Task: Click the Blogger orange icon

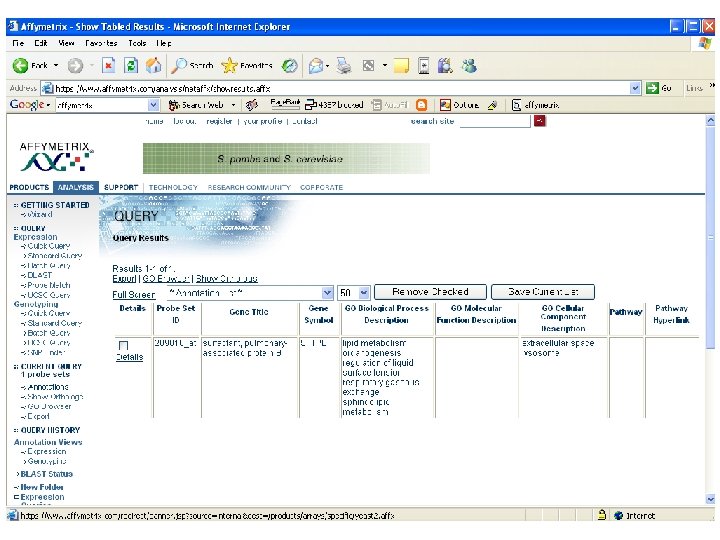Action: click(421, 105)
